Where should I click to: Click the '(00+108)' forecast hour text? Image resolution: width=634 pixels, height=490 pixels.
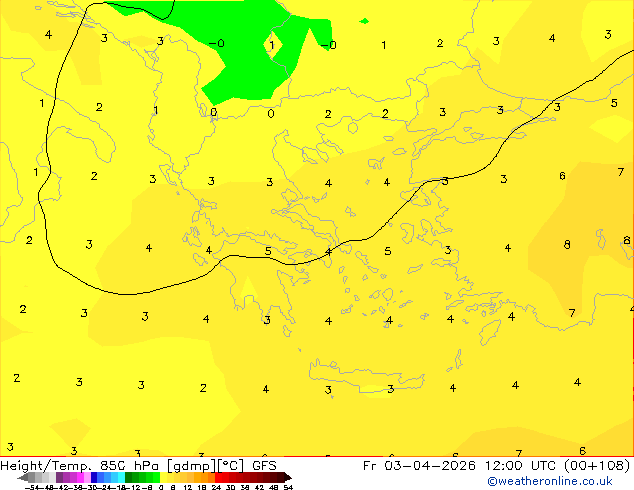[x=597, y=466]
